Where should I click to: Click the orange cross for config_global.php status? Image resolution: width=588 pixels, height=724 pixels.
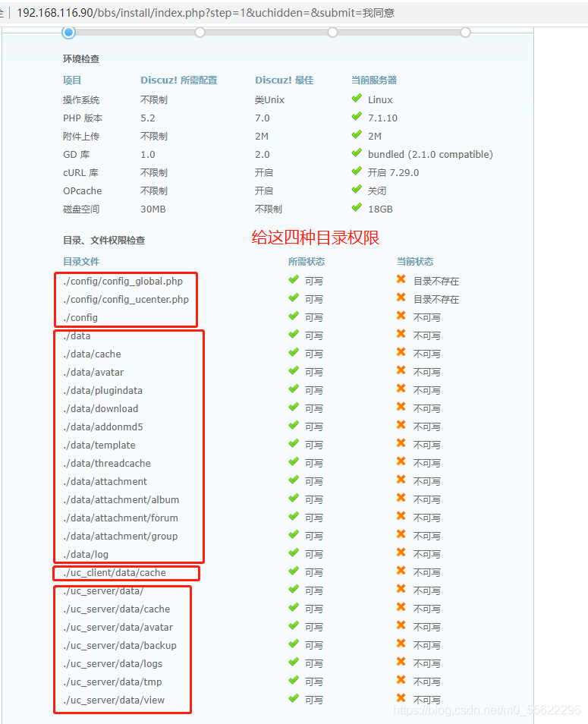point(401,279)
